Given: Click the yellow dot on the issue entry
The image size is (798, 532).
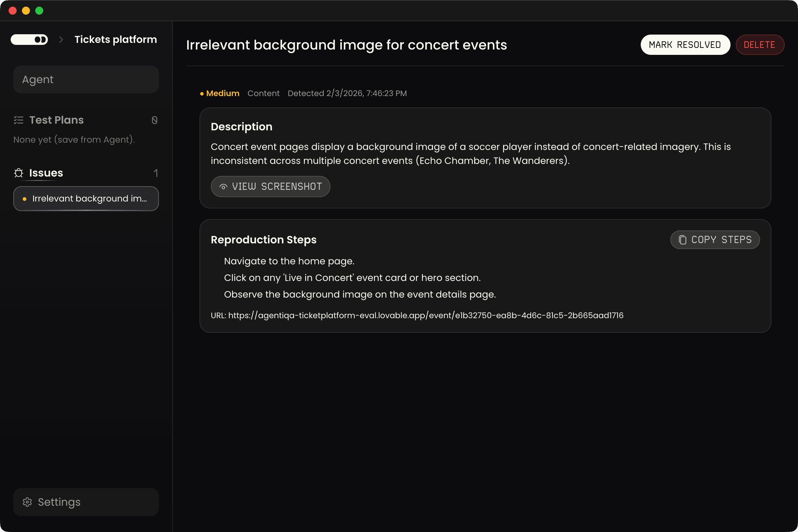Looking at the screenshot, I should coord(24,199).
